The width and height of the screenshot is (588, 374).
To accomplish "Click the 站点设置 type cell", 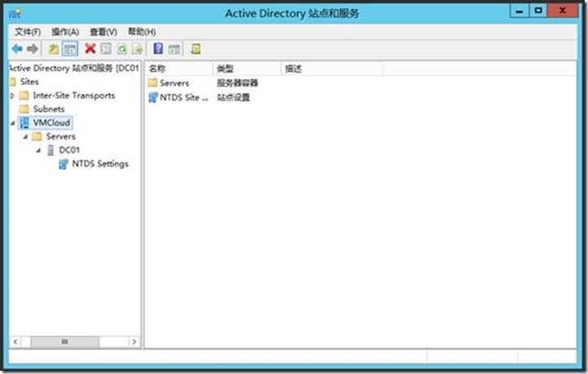I will click(233, 97).
